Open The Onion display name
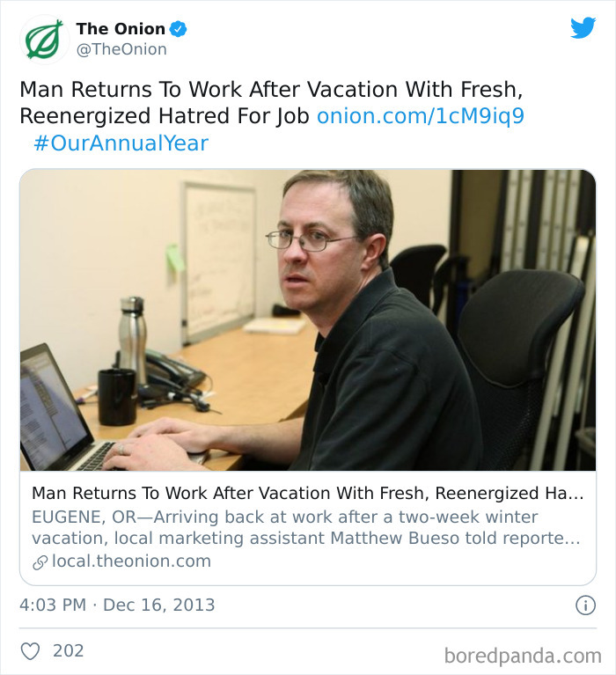The image size is (616, 675). click(x=121, y=29)
